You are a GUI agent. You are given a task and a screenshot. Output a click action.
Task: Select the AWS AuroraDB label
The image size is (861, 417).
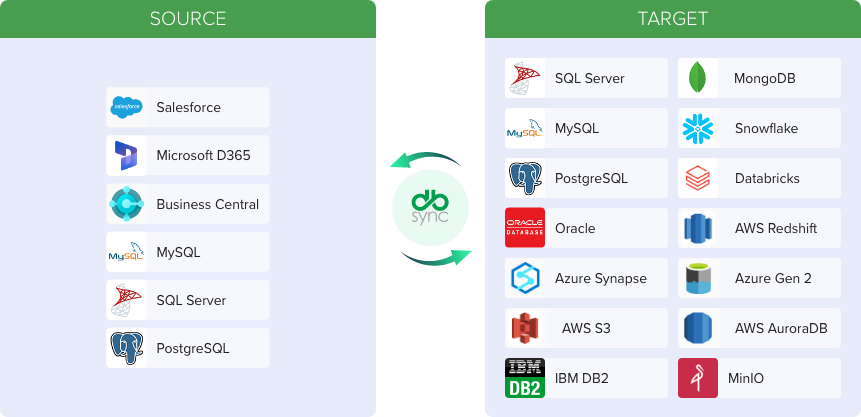pos(781,329)
